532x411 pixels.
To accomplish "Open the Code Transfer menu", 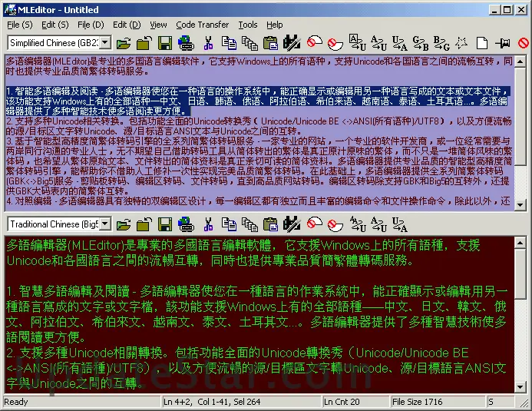I will coord(202,25).
